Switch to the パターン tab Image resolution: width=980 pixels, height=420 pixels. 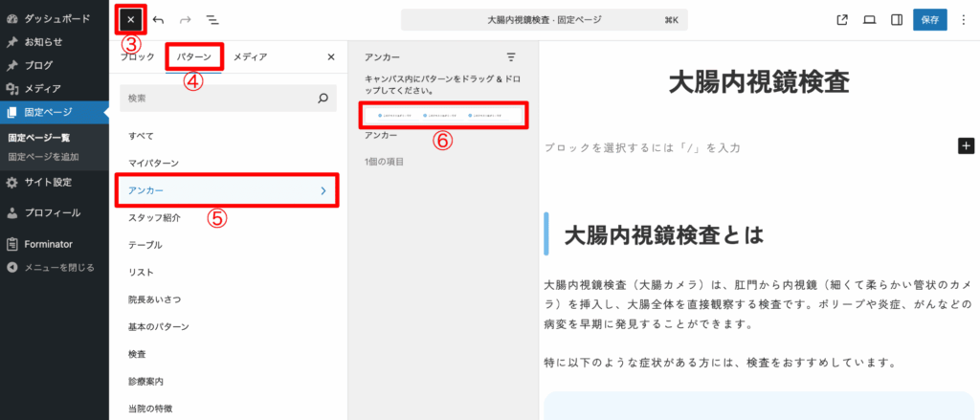tap(193, 57)
